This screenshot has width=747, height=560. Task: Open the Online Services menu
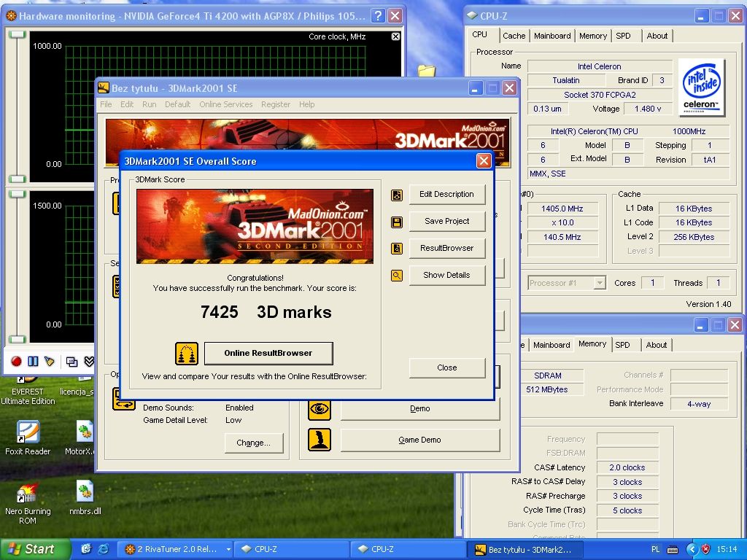pyautogui.click(x=226, y=104)
